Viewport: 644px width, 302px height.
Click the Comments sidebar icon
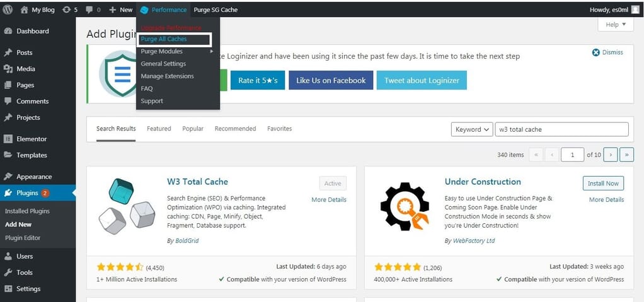(x=8, y=101)
